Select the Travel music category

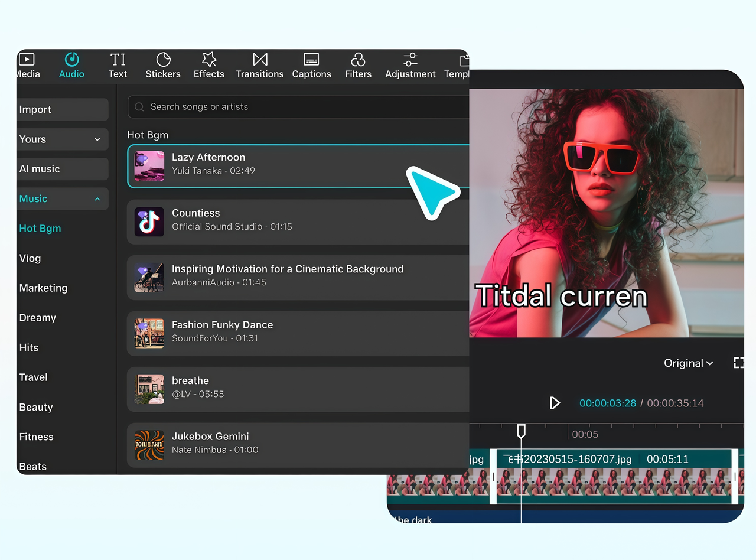pos(34,377)
